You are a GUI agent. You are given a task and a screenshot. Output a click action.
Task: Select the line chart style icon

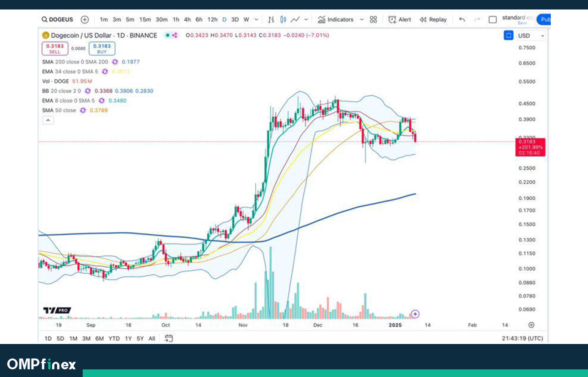(295, 19)
